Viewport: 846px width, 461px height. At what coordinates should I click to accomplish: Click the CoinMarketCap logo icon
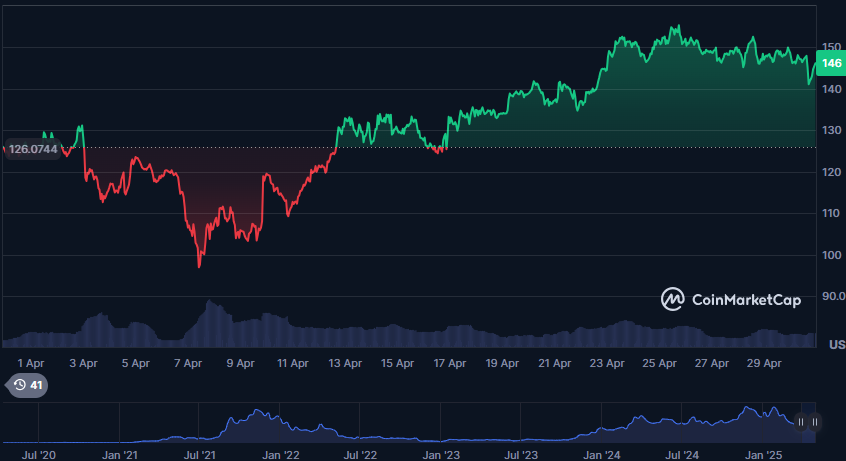tap(673, 298)
